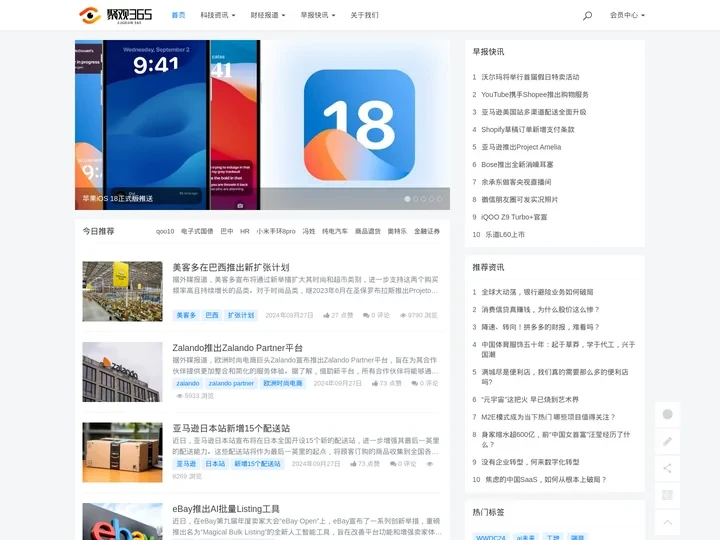Open article 美客多在巴西推出新扩张计划
Screen dimensions: 720x540
coord(231,267)
